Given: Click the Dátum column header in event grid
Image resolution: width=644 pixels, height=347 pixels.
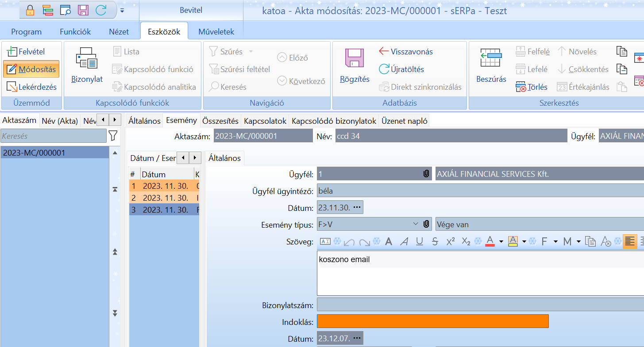Looking at the screenshot, I should (x=167, y=174).
